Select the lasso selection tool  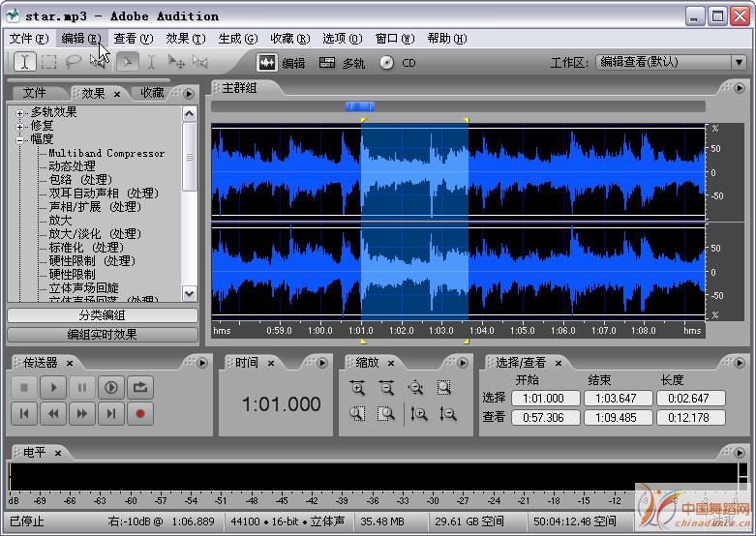[73, 62]
